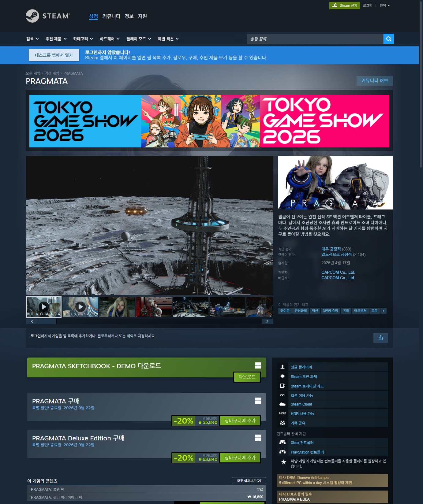Image resolution: width=423 pixels, height=504 pixels.
Task: Open PRAGMATA: 쉘터 버라이어티 팩 content row
Action: pos(147,497)
